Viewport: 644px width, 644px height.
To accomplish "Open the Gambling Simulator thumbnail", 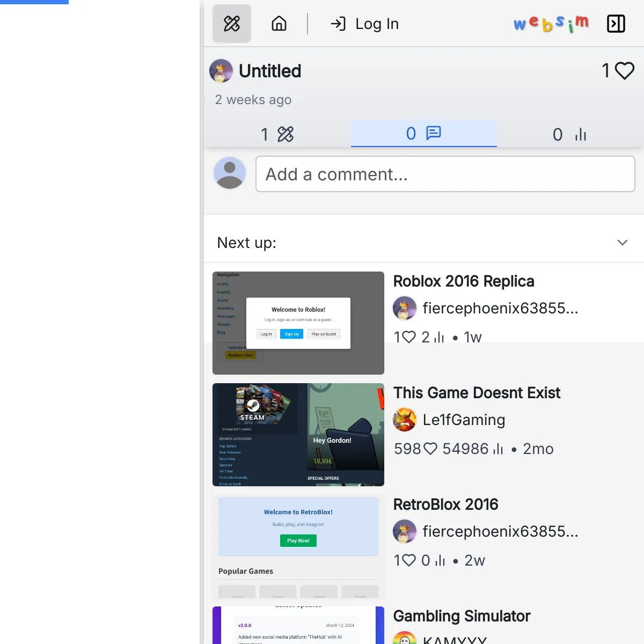I will tap(298, 625).
